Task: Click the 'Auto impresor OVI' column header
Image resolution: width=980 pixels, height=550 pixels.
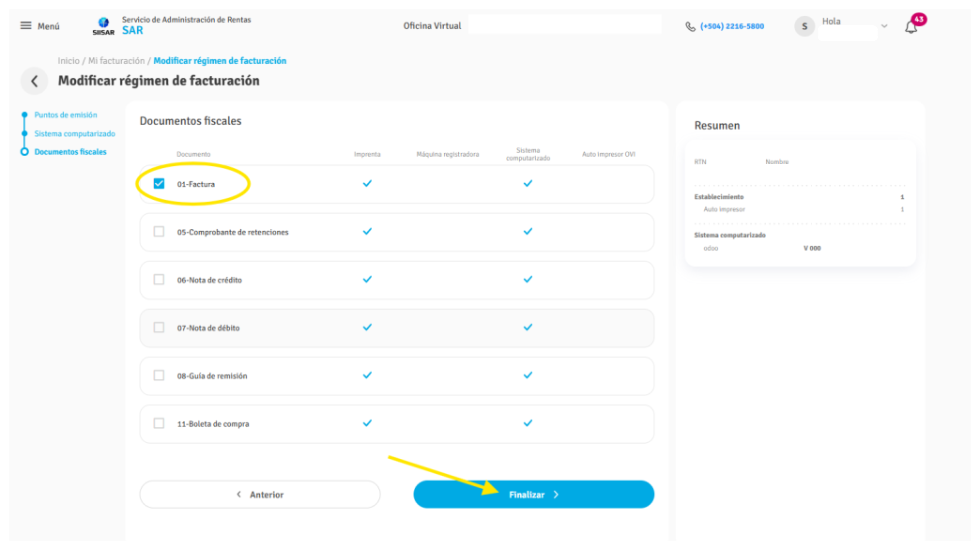Action: [608, 154]
